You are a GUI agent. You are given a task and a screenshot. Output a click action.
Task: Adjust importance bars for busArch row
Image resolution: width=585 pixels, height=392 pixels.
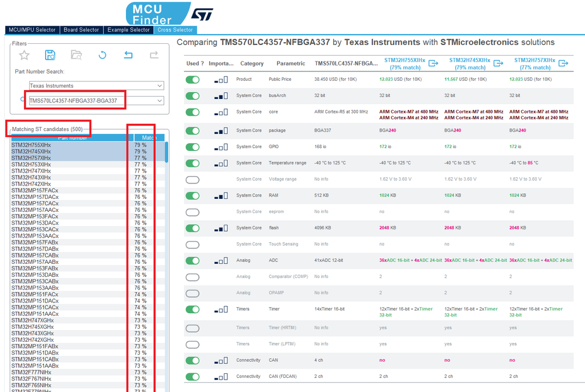[x=221, y=96]
